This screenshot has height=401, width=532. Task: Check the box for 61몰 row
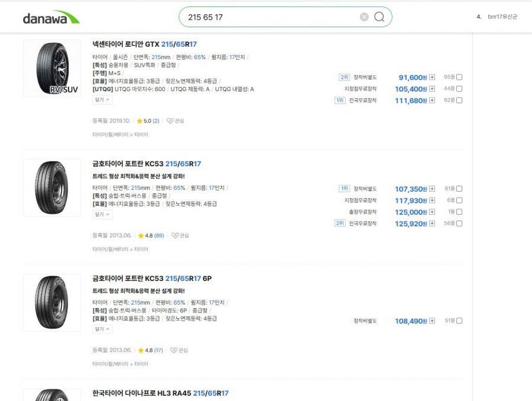[459, 189]
